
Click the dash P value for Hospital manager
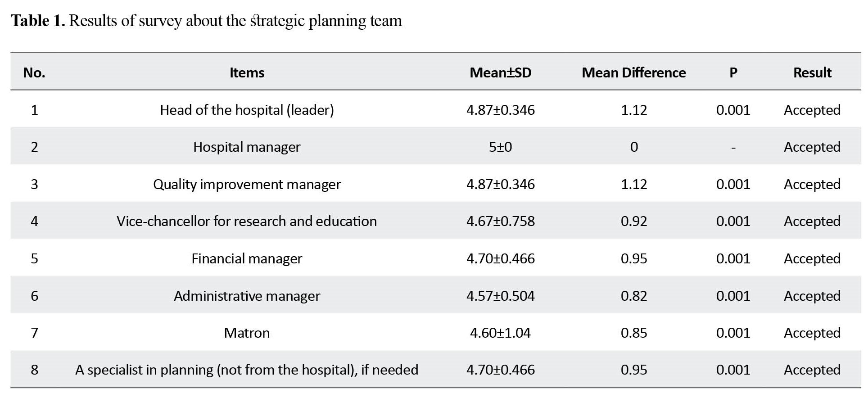click(x=733, y=147)
